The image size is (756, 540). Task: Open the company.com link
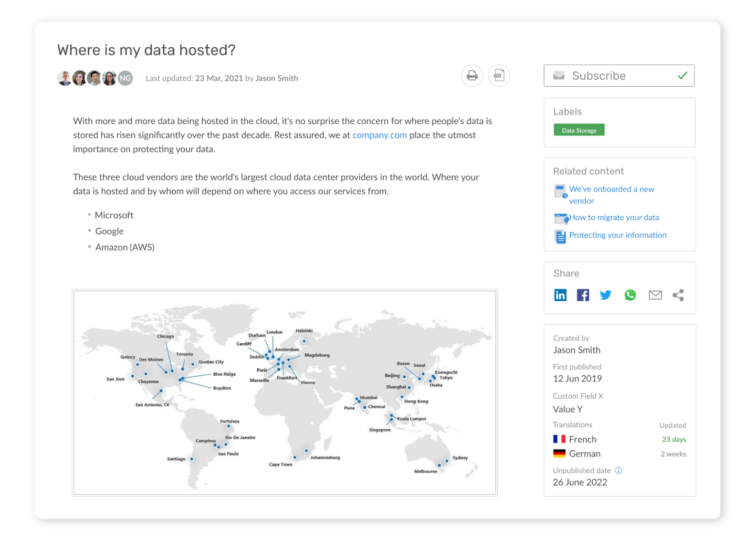380,135
